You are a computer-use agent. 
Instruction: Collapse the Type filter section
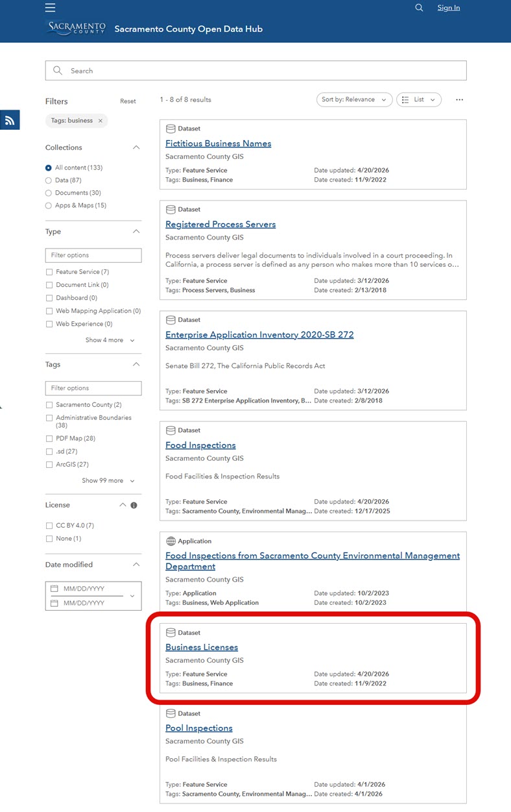[x=136, y=232]
